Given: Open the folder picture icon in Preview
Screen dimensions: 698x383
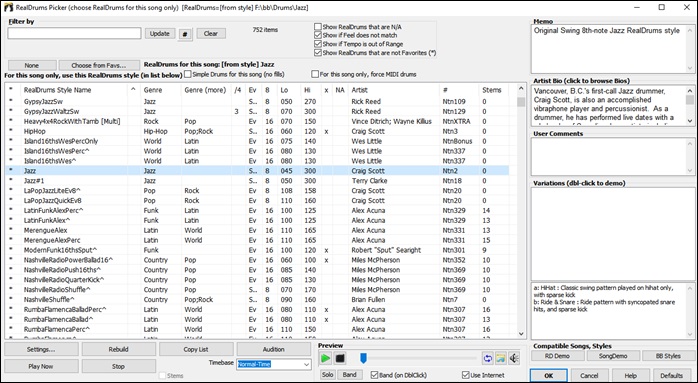Looking at the screenshot, I should pyautogui.click(x=501, y=358).
